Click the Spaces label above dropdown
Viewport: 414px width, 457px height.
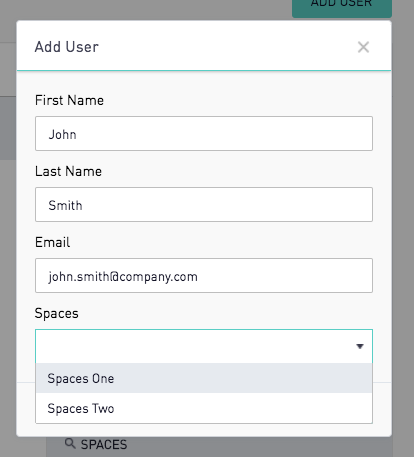pyautogui.click(x=57, y=314)
